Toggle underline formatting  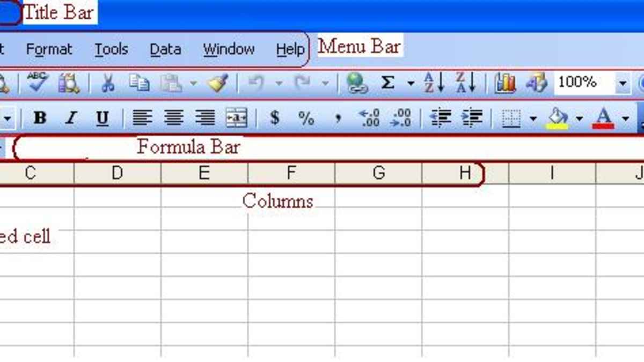click(x=102, y=118)
